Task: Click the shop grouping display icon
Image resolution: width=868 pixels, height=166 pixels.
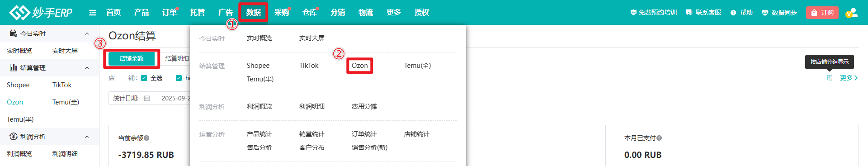Action: pyautogui.click(x=830, y=78)
